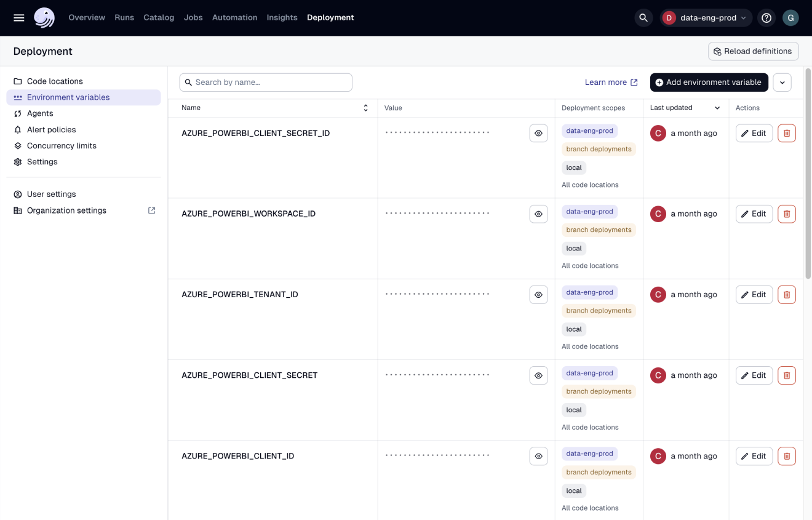Reveal the AZURE_POWERBI_CLIENT_SECRET_ID value
The height and width of the screenshot is (520, 812).
(x=538, y=133)
